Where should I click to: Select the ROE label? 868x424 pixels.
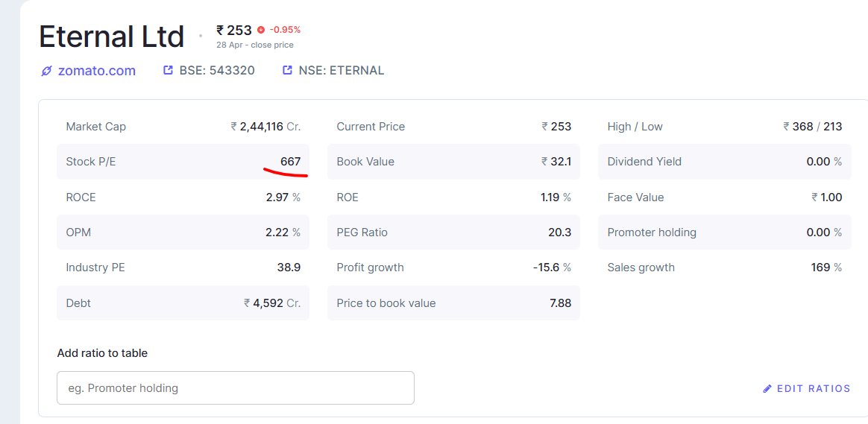347,197
